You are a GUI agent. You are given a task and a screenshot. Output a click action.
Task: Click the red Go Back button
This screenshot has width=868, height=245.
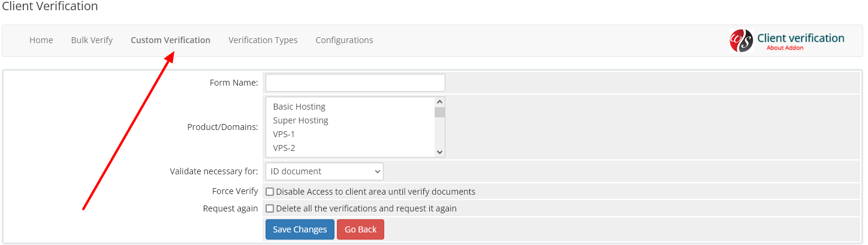pos(360,229)
